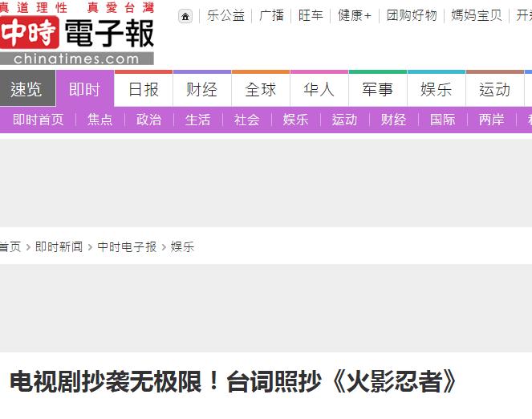This screenshot has height=419, width=532.
Task: Open the 财经 main tab
Action: click(x=202, y=90)
